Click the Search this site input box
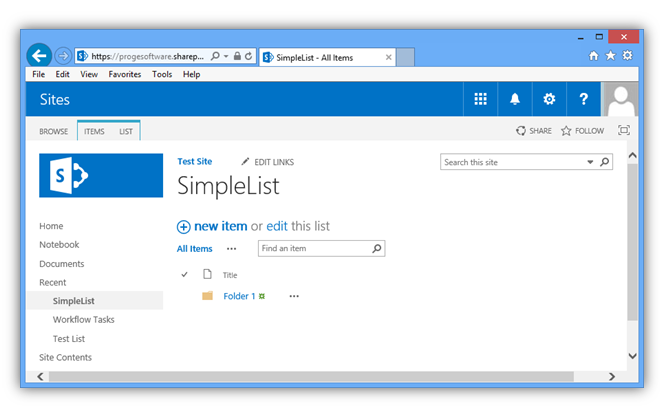The height and width of the screenshot is (409, 660). [511, 162]
